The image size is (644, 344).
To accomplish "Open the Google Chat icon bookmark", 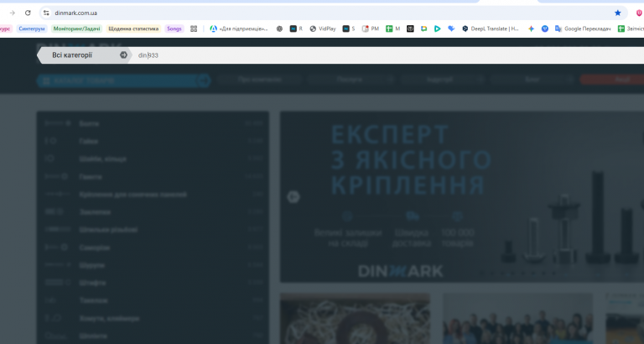I will 423,29.
